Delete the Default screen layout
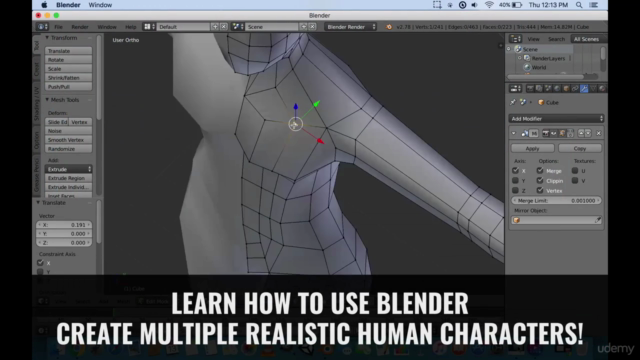Image resolution: width=640 pixels, height=360 pixels. point(224,27)
